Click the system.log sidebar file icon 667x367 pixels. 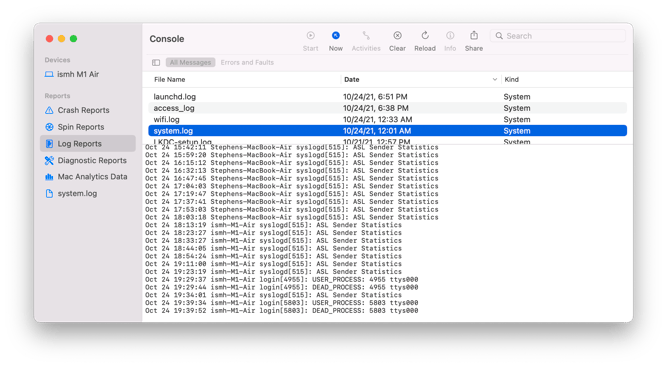point(49,193)
